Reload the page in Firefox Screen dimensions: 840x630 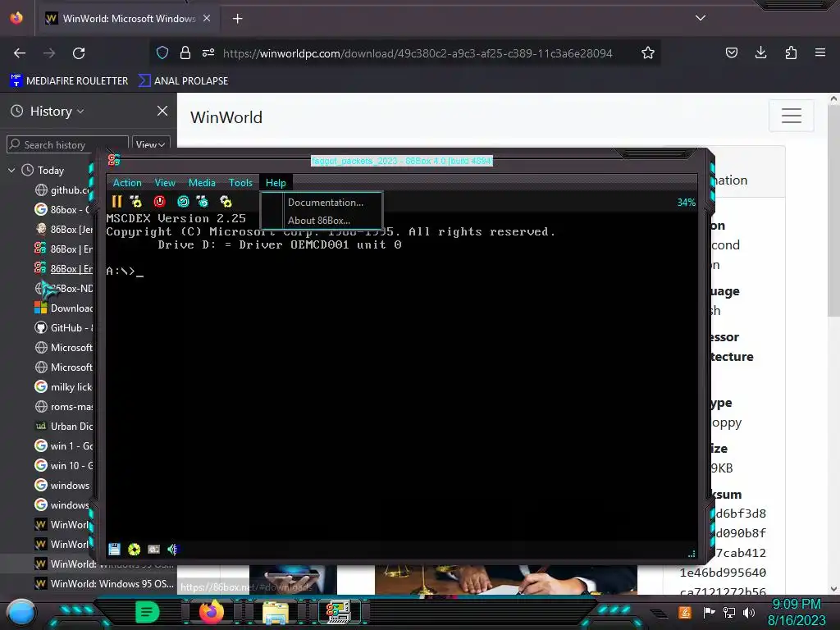pos(79,53)
